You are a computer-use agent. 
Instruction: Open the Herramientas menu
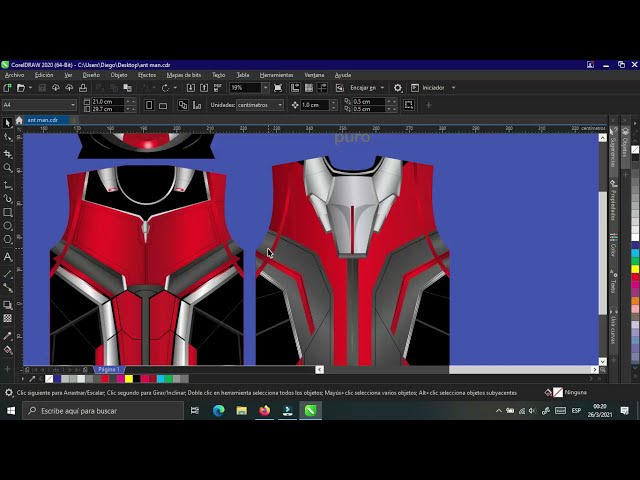coord(276,75)
